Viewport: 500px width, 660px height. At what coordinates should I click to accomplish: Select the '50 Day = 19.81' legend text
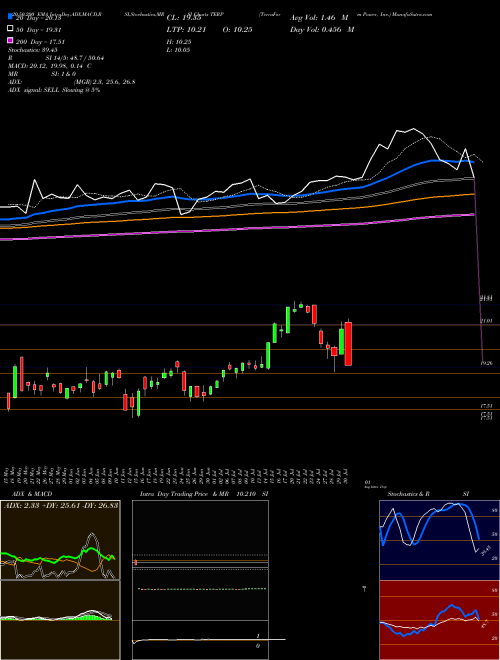coord(38,29)
